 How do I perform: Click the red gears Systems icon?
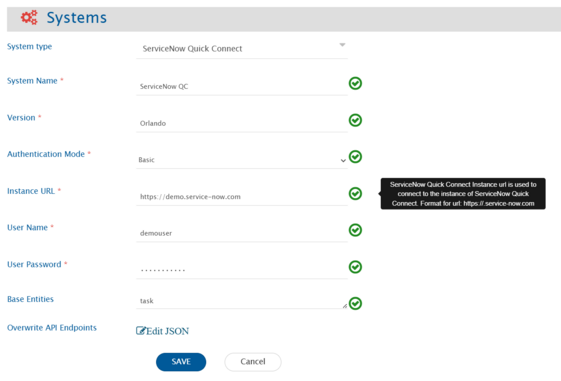29,17
